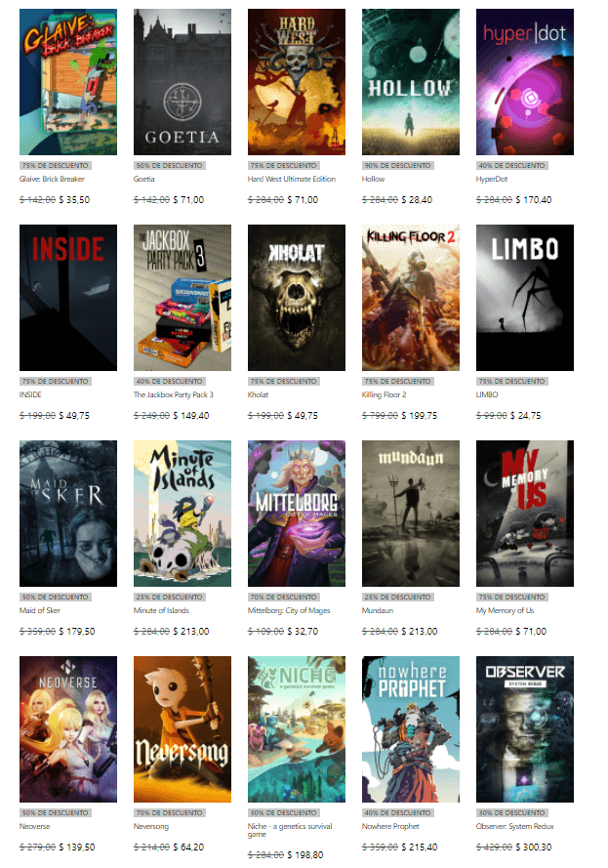608x868 pixels.
Task: Open the Glaive: Brick Breaker cover art
Action: (68, 82)
